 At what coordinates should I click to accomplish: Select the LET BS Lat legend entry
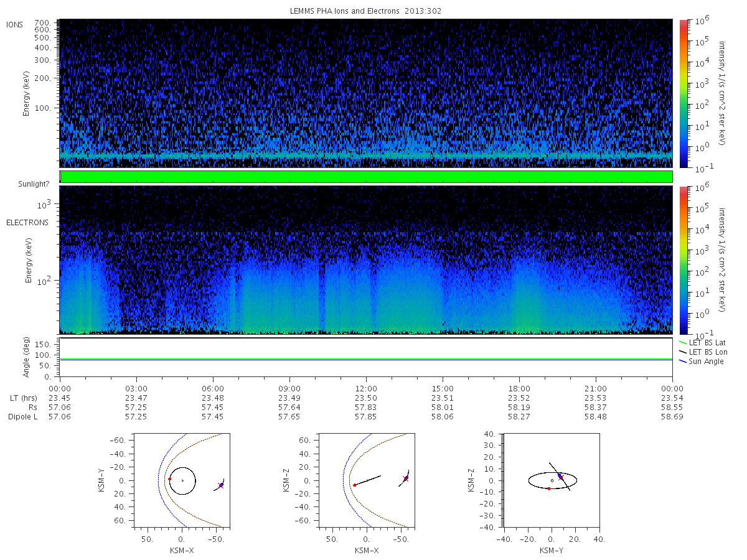tap(702, 343)
